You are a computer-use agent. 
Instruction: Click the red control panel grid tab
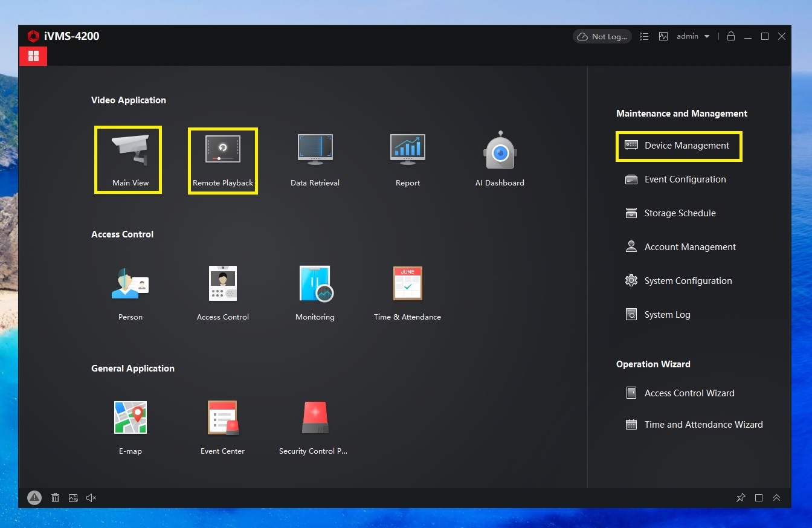pos(33,56)
